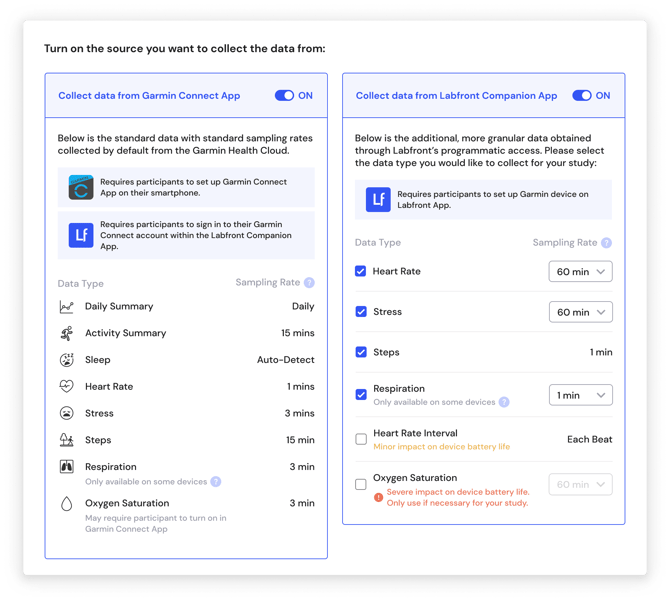
Task: Toggle off Garmin Connect App data collection
Action: tap(284, 96)
